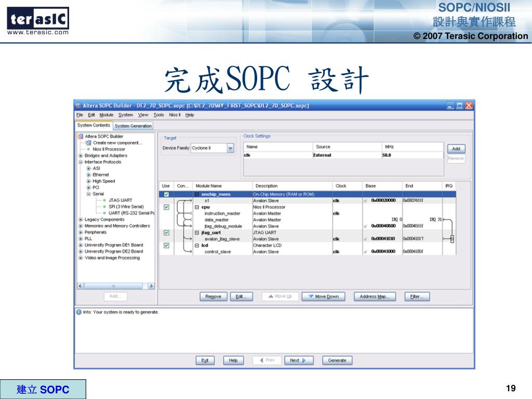This screenshot has width=532, height=399.
Task: Expand the PLL tree node
Action: (x=81, y=239)
